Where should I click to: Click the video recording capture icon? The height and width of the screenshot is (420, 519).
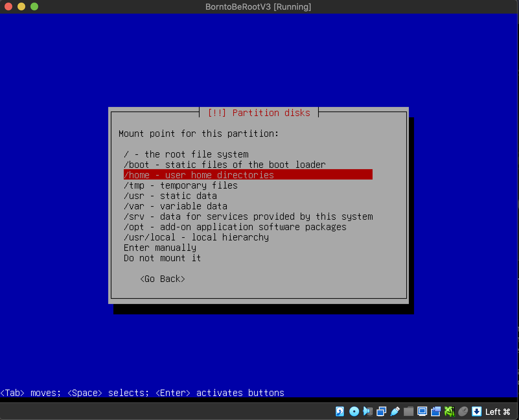click(436, 412)
